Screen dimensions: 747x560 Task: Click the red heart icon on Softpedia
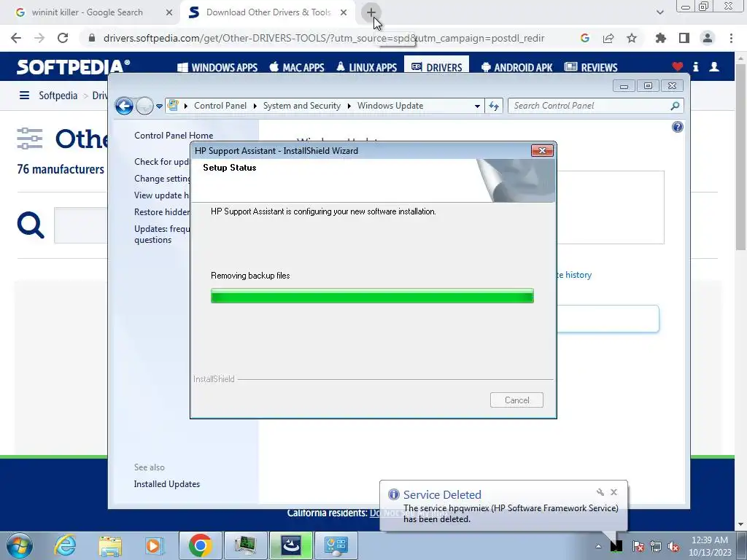click(678, 66)
